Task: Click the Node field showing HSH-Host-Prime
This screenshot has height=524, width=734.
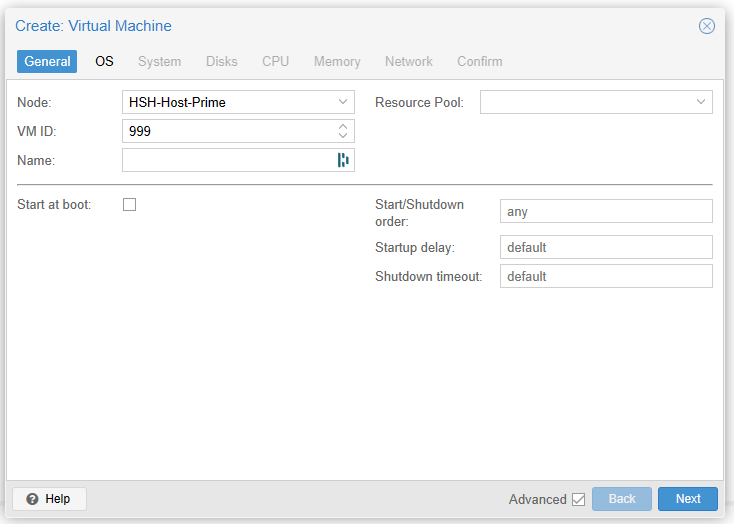Action: pyautogui.click(x=228, y=102)
